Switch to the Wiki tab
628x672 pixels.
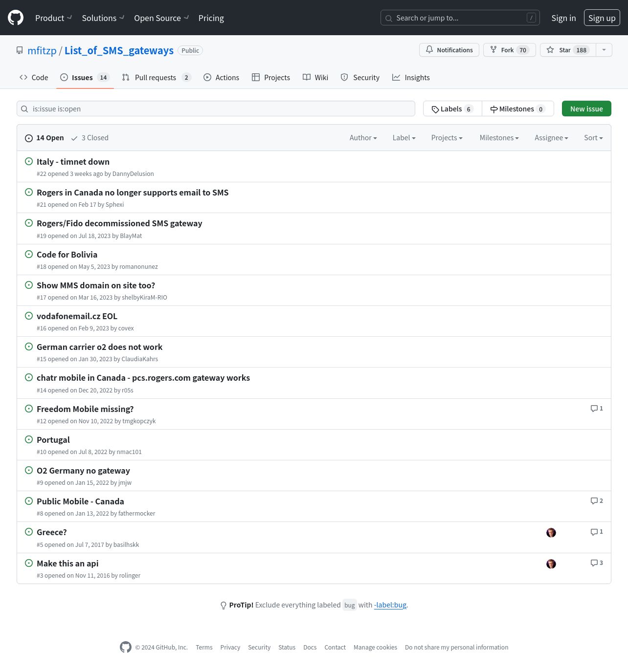click(x=315, y=77)
